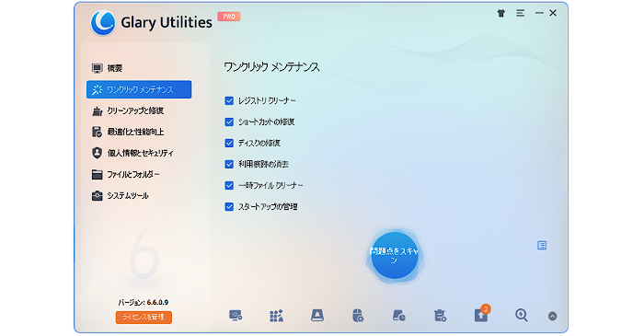Open the privacy tracks eraser icon in bottom toolbar

398,316
